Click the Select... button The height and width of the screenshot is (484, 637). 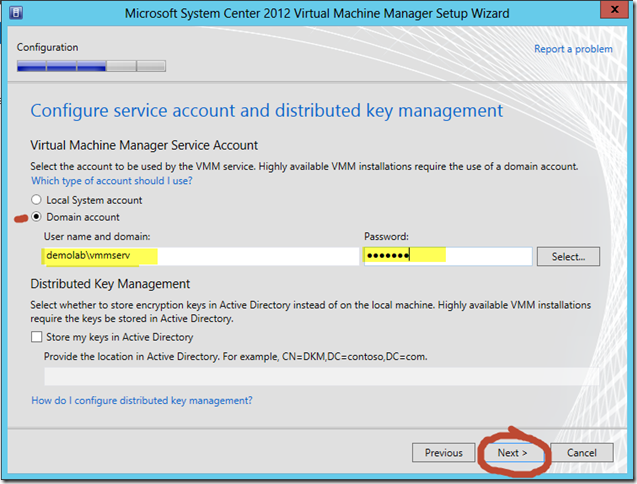tap(568, 256)
